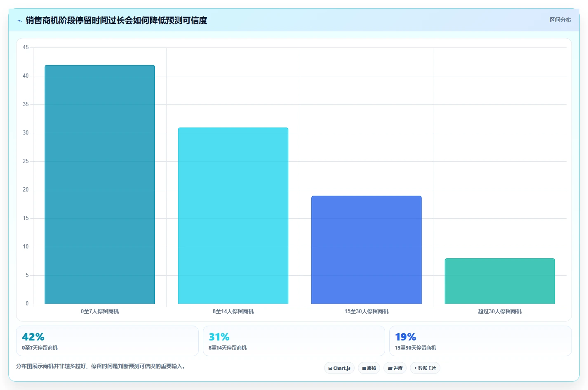Select the 15至30天停留商机 bar
The image size is (588, 390).
click(367, 250)
